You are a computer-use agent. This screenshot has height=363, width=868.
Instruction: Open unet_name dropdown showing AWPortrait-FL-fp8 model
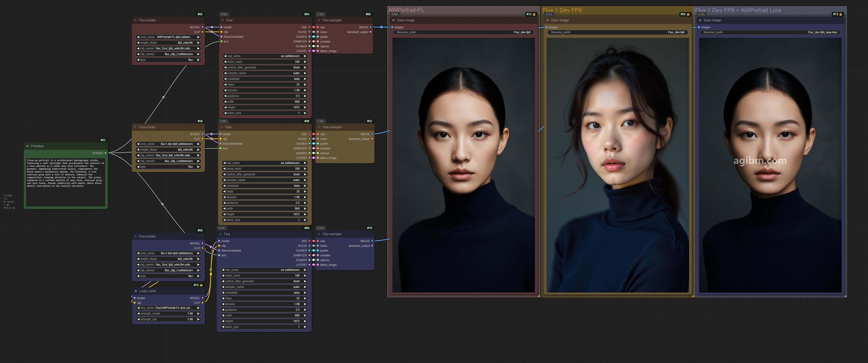pyautogui.click(x=168, y=37)
